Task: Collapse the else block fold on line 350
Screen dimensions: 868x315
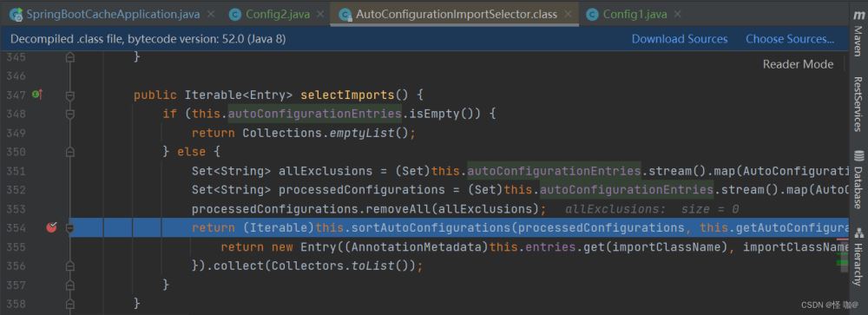Action: tap(69, 152)
